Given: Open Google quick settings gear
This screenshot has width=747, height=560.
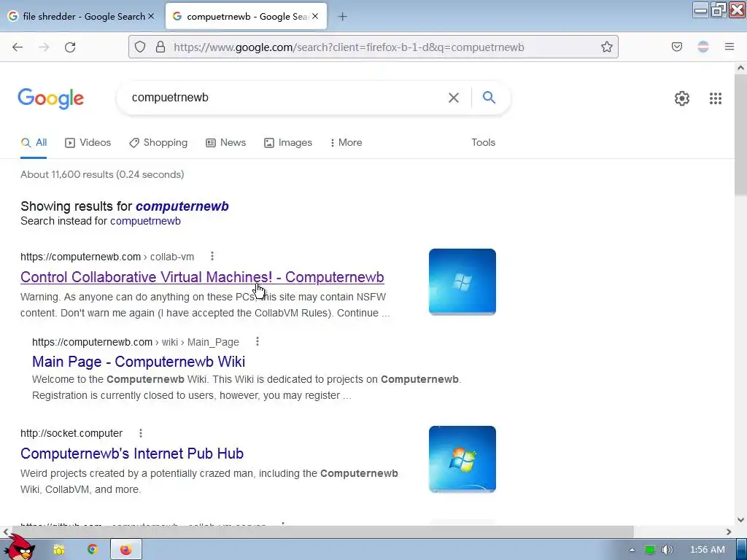Looking at the screenshot, I should pos(682,98).
